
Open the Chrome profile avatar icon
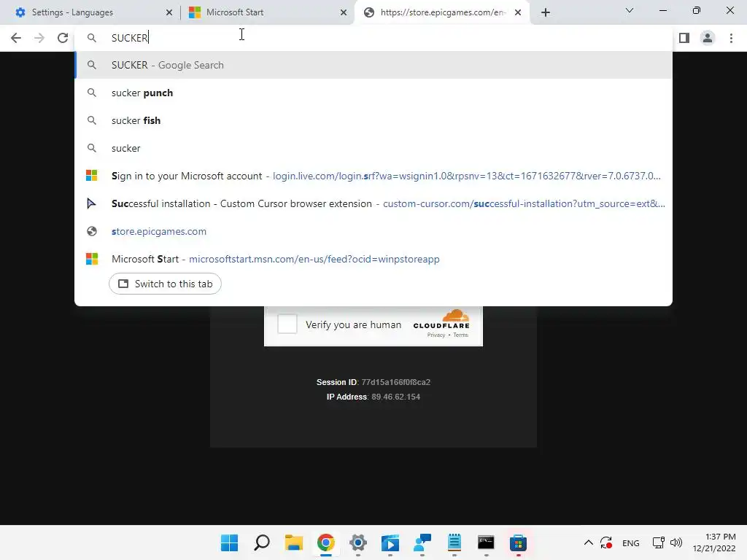coord(708,38)
